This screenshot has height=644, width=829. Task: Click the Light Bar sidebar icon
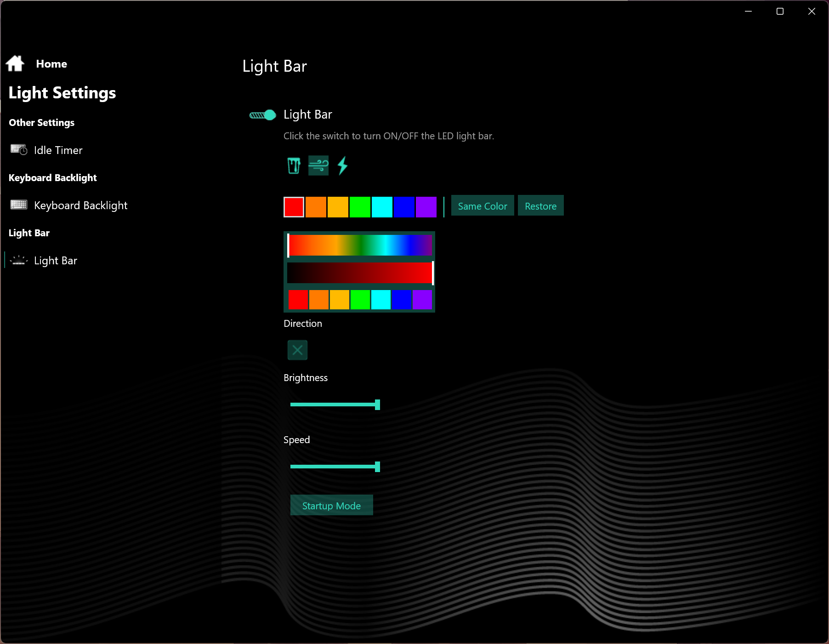19,260
